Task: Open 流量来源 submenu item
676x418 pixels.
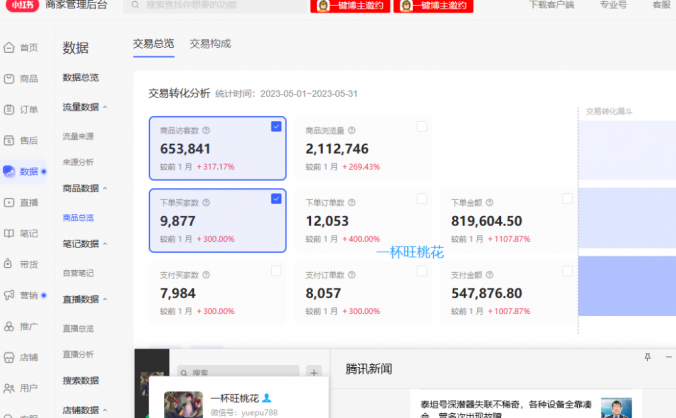Action: point(78,137)
